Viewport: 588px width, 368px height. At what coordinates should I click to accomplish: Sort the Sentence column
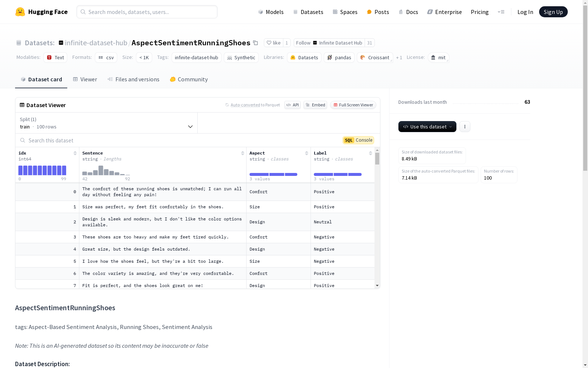pos(243,153)
